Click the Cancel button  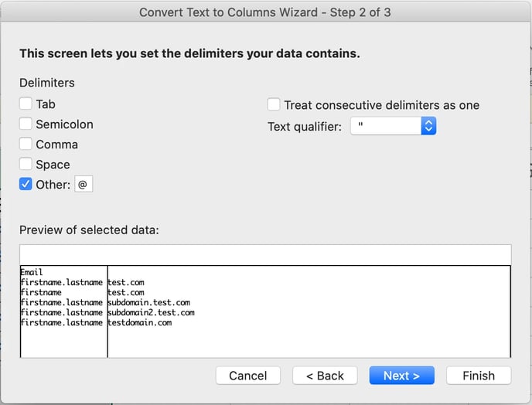pos(248,376)
